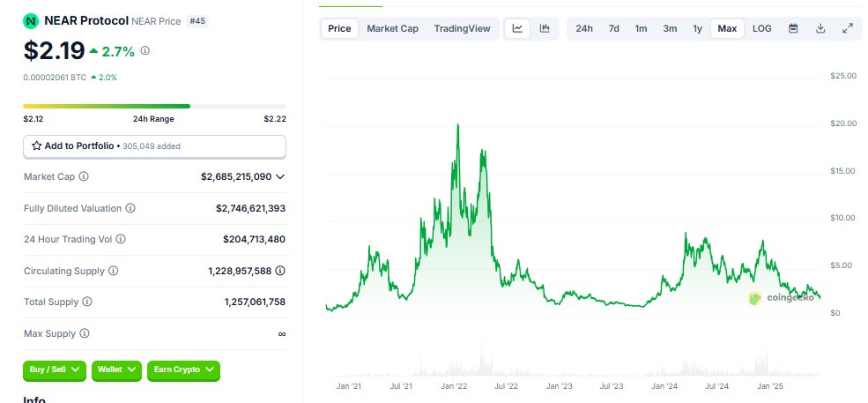
Task: Open the Wallet dropdown
Action: (x=116, y=369)
